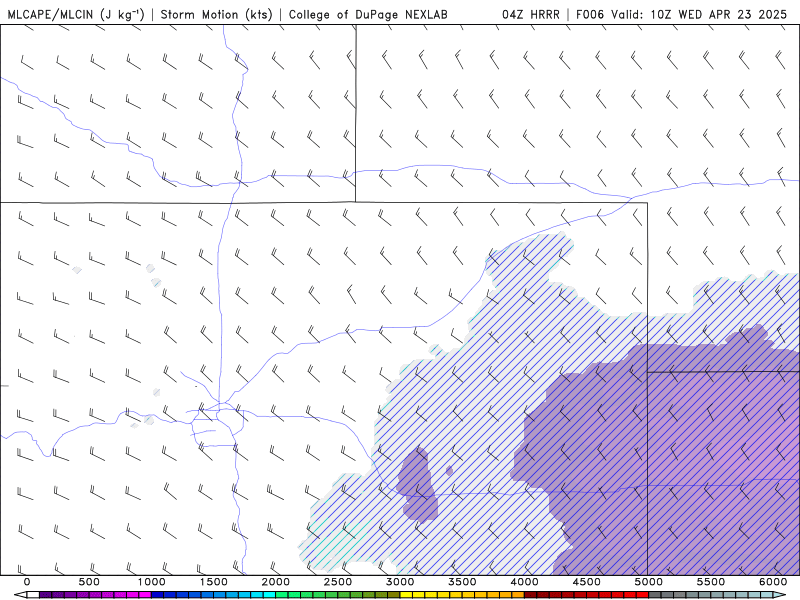Click the 5000 colorbar label
Screen dimensions: 800x600
pos(649,582)
